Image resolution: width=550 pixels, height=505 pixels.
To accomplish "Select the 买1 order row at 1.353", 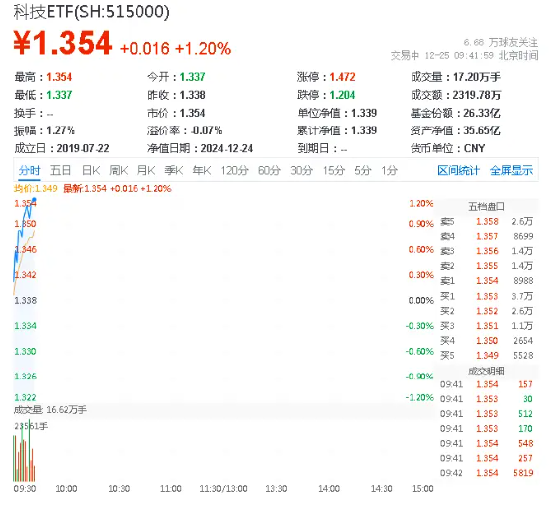I will pos(487,296).
